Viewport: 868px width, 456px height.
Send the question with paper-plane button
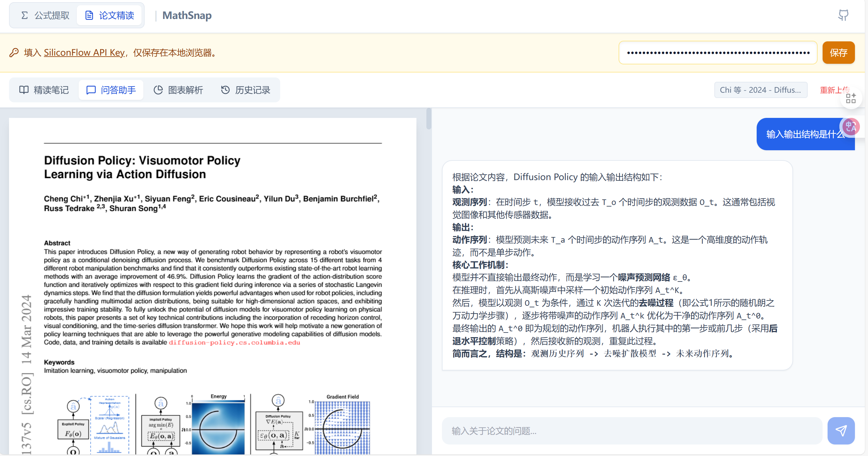click(841, 430)
